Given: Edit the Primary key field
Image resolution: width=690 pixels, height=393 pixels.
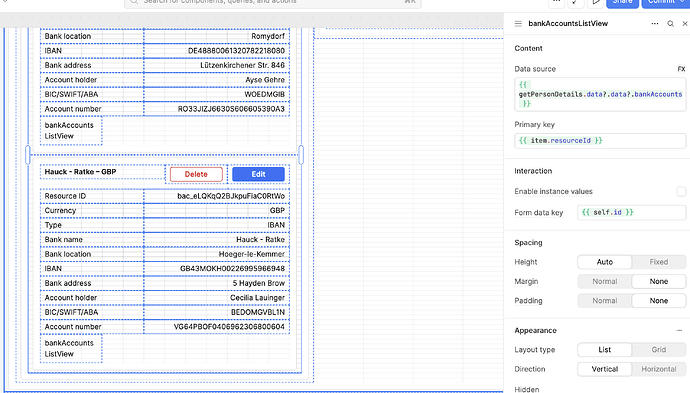Looking at the screenshot, I should click(600, 140).
